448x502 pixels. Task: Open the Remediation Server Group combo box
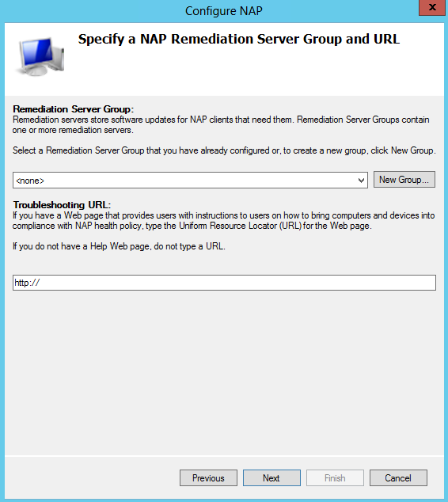(x=190, y=181)
